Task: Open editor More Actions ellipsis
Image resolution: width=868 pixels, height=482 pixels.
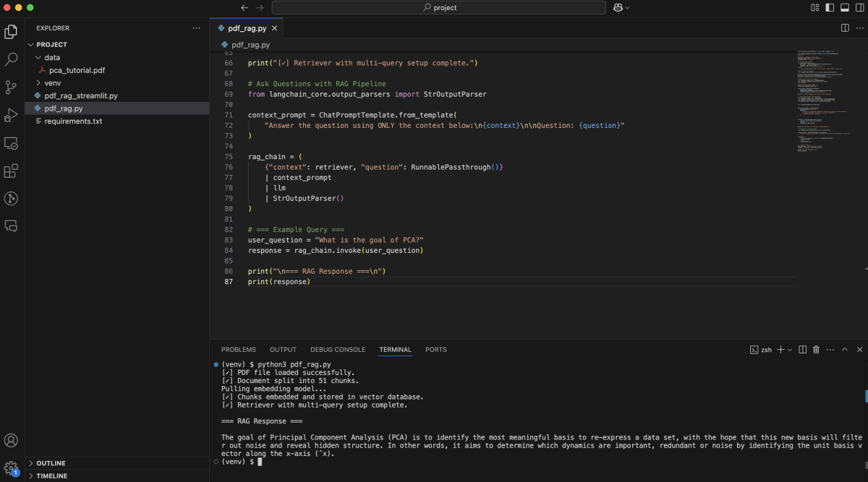Action: click(x=859, y=27)
